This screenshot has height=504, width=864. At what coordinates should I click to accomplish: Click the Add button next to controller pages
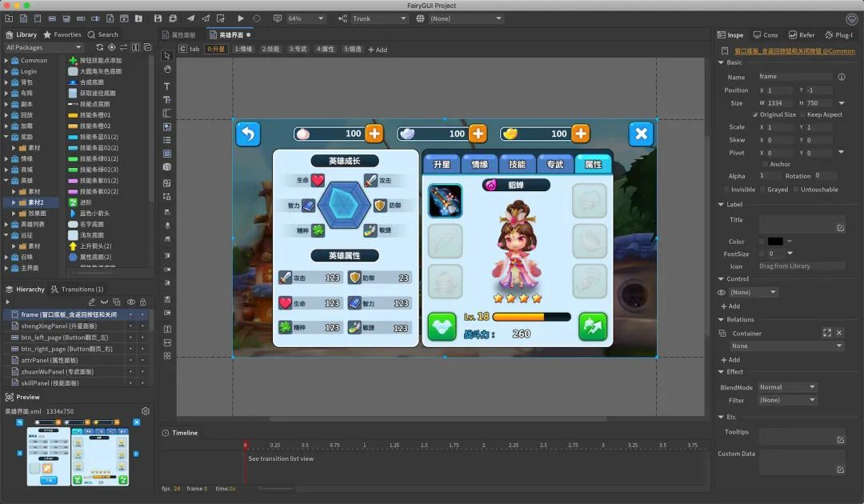pyautogui.click(x=377, y=50)
